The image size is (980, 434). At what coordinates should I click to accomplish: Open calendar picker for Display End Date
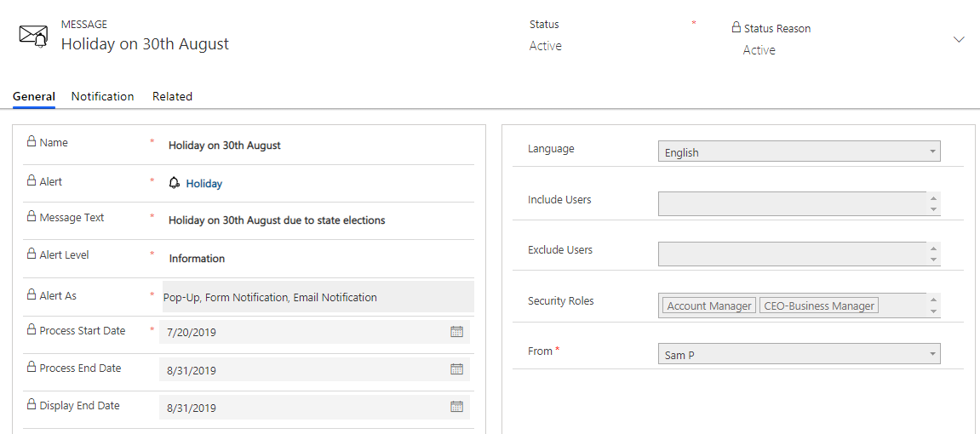tap(456, 407)
